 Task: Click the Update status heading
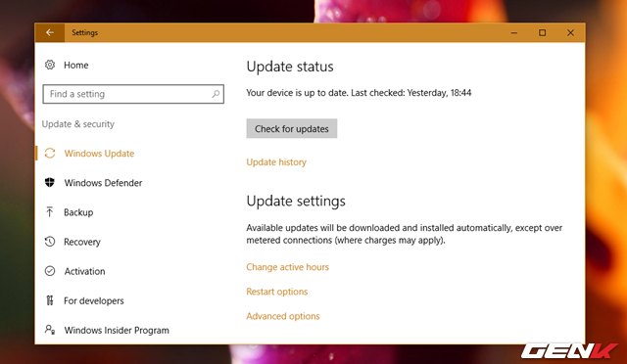(x=290, y=67)
